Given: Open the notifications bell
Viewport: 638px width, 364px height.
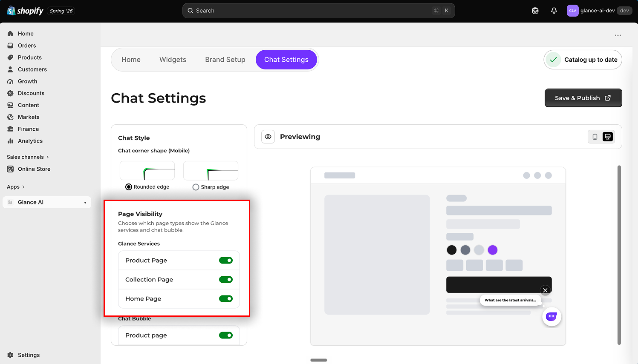Looking at the screenshot, I should coord(554,11).
